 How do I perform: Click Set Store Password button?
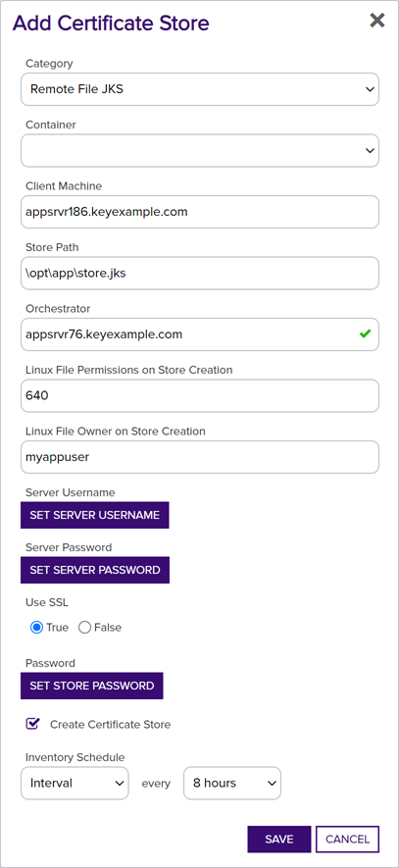92,686
